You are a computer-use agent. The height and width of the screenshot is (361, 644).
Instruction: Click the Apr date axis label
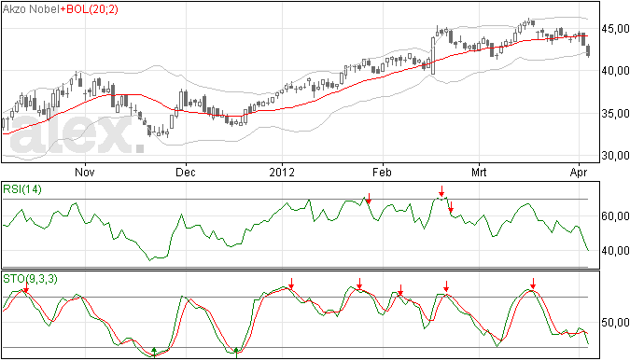pyautogui.click(x=579, y=173)
